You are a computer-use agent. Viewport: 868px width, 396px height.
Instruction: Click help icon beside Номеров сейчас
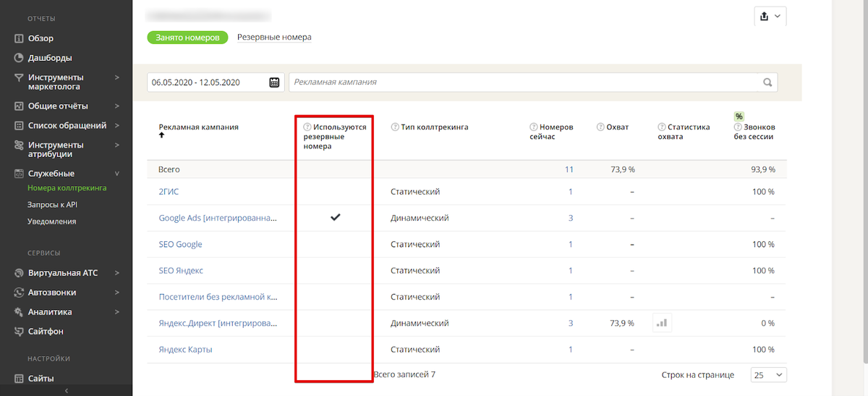(534, 127)
